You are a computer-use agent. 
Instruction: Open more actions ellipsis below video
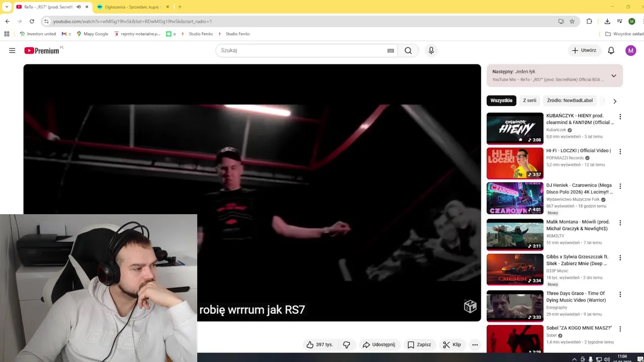475,344
